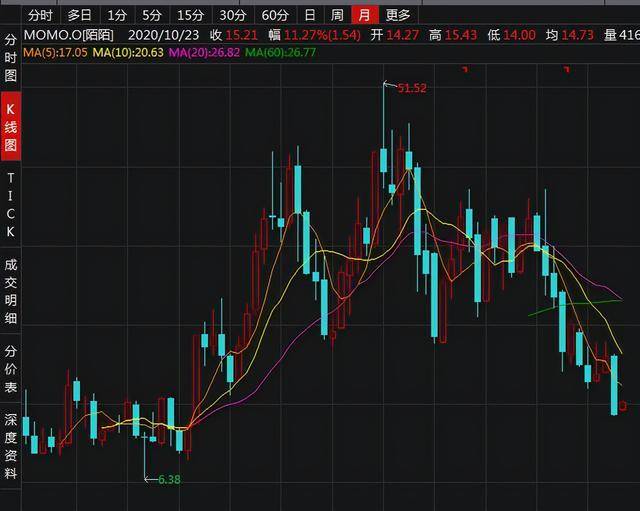Screen dimensions: 640x511
Task: Select the 多日 multi-day tab
Action: [79, 15]
